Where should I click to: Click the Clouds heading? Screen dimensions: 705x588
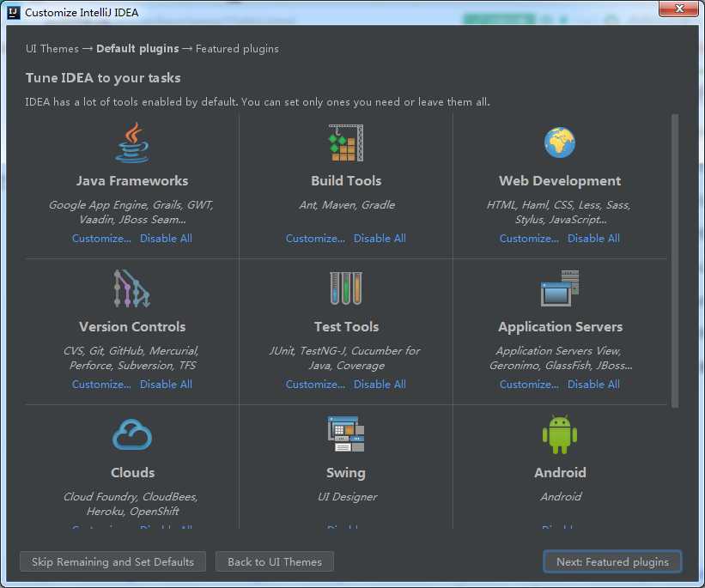coord(132,472)
